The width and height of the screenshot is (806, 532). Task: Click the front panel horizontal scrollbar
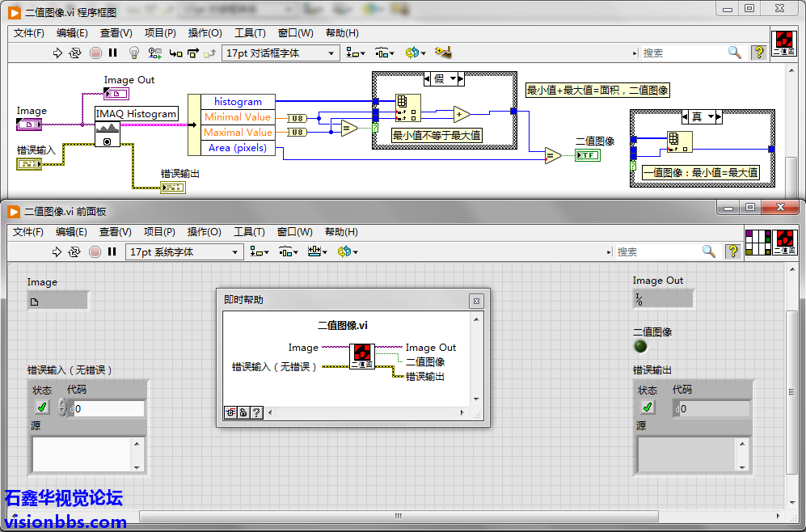(399, 516)
